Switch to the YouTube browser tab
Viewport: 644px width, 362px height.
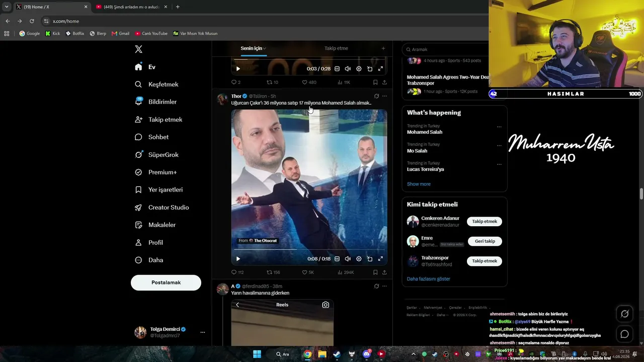point(131,7)
